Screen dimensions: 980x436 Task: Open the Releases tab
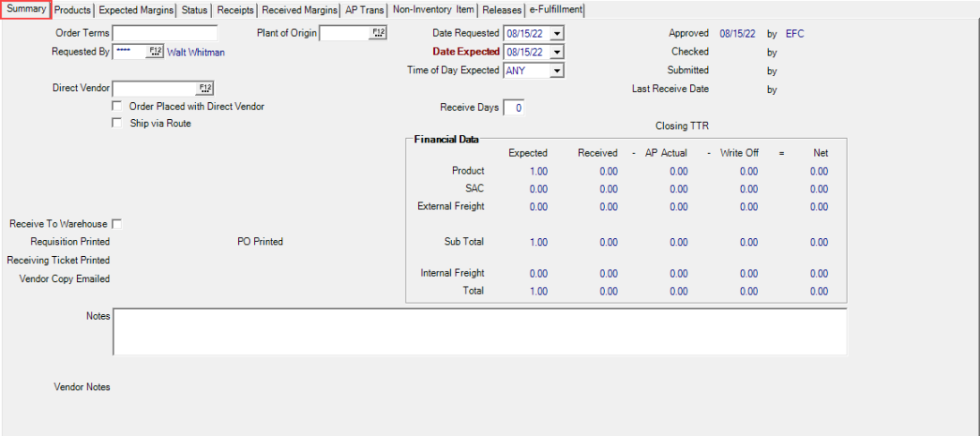(x=501, y=11)
